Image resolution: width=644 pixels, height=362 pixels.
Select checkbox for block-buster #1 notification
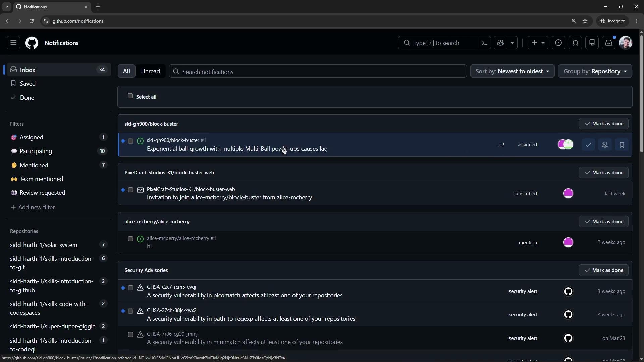coord(131,141)
